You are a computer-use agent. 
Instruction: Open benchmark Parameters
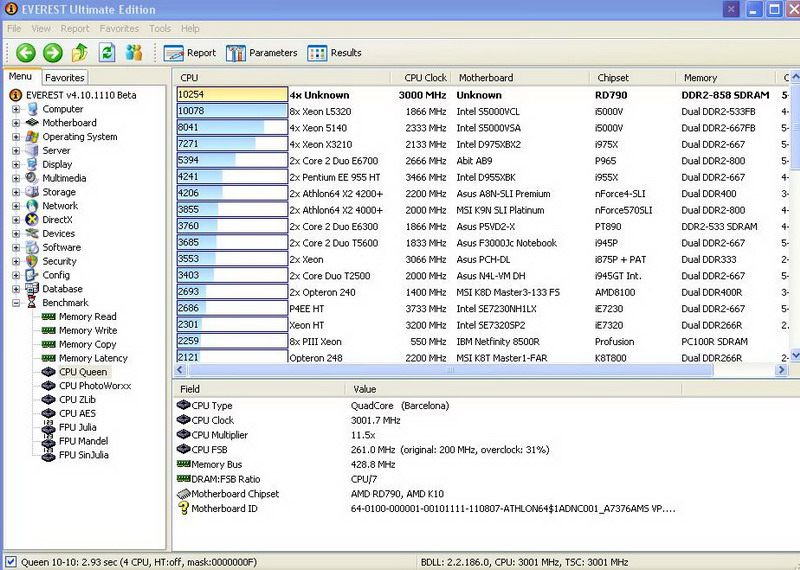click(x=261, y=53)
